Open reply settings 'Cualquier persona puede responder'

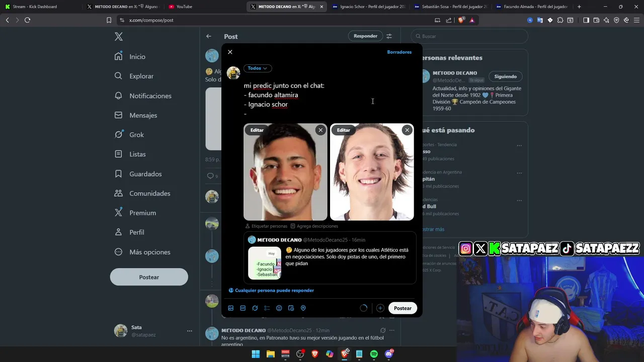click(x=271, y=291)
